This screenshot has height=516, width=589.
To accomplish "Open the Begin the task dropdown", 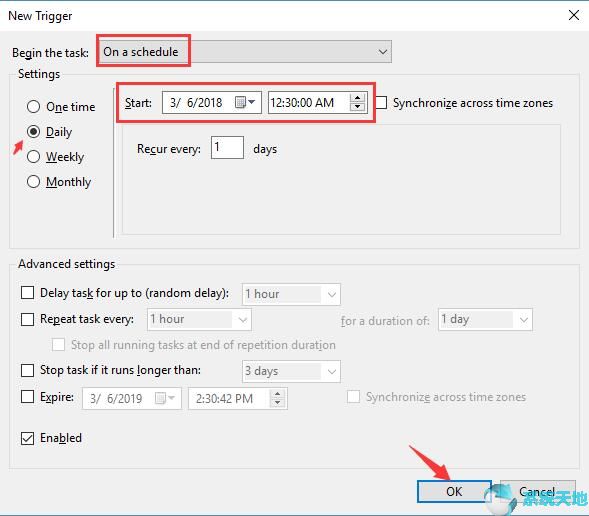I will [x=244, y=51].
